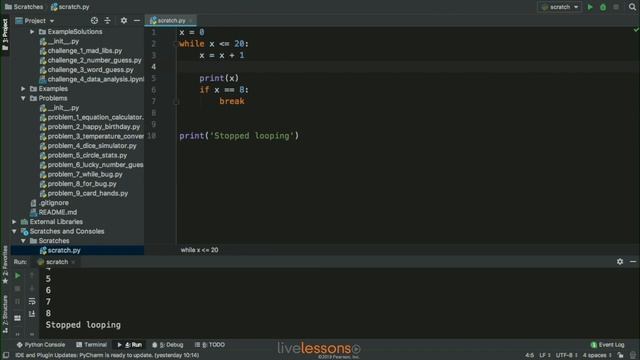Collapse all in Project panel toolbar

click(107, 20)
